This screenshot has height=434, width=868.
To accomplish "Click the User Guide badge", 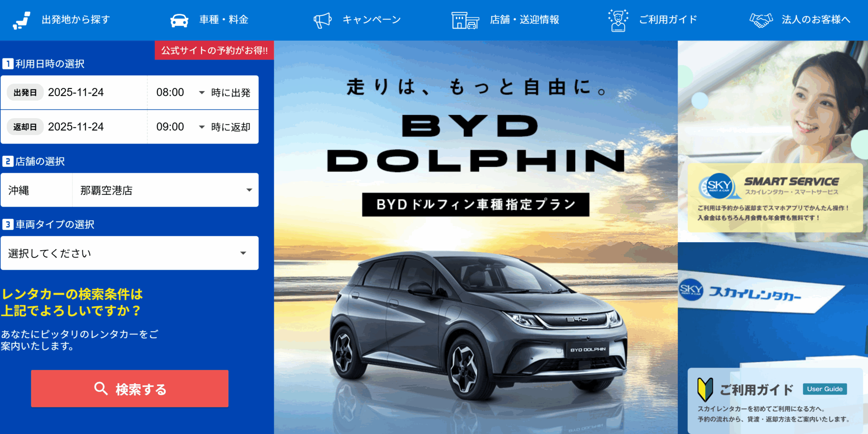I will tap(825, 389).
